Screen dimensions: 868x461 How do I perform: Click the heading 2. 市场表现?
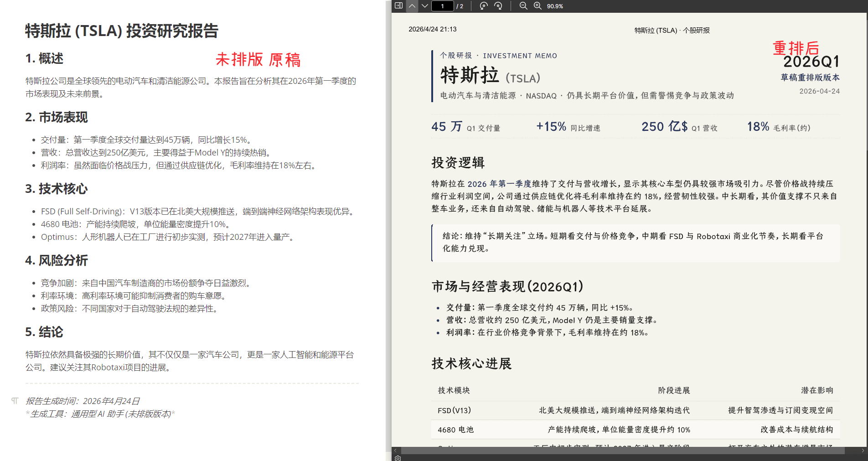click(x=57, y=117)
